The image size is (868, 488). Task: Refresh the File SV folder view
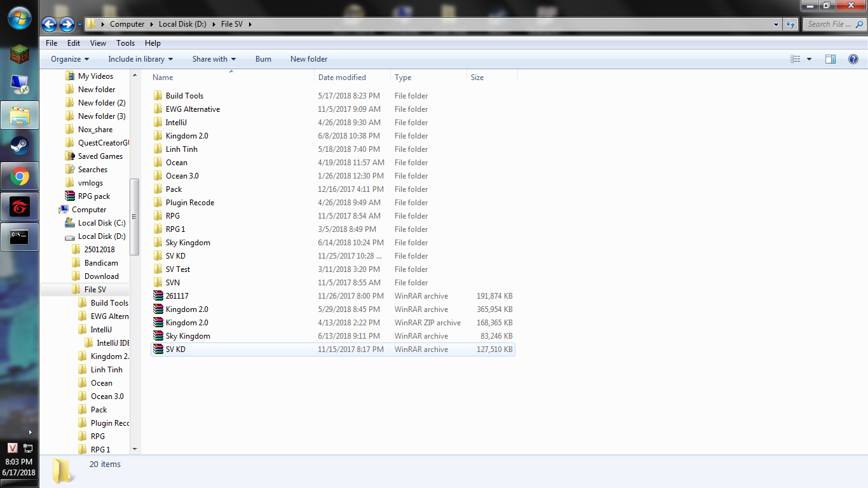click(x=790, y=24)
